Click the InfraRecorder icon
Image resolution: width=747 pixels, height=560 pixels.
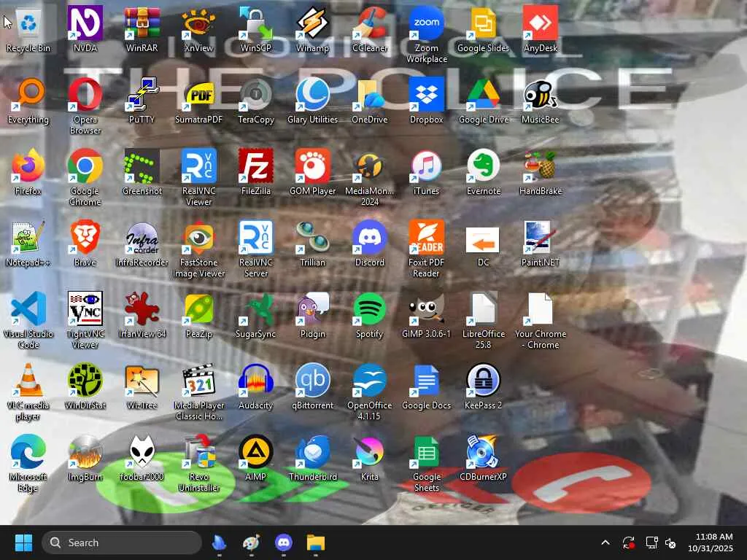[x=142, y=244]
